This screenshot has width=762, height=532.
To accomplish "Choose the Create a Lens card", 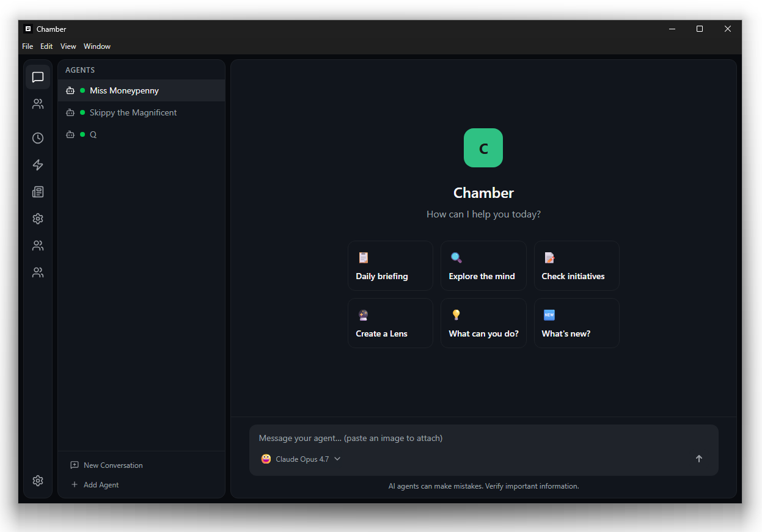I will [390, 323].
